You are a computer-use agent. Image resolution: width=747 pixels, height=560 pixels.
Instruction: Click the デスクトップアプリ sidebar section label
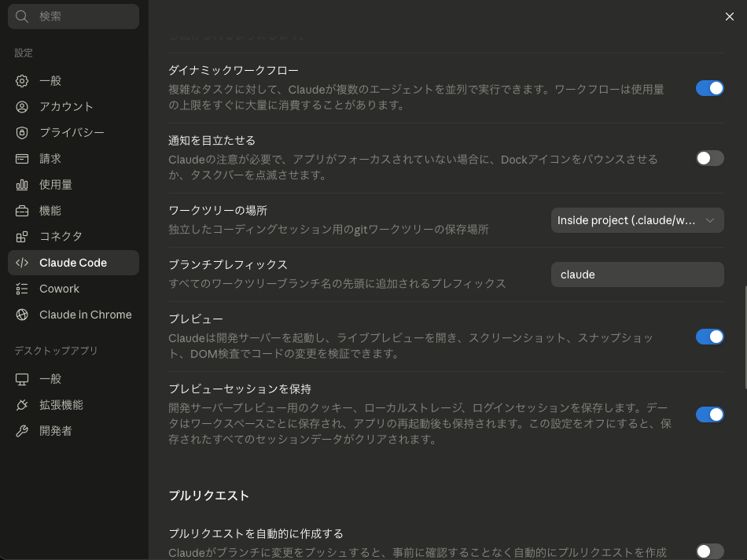[x=56, y=351]
